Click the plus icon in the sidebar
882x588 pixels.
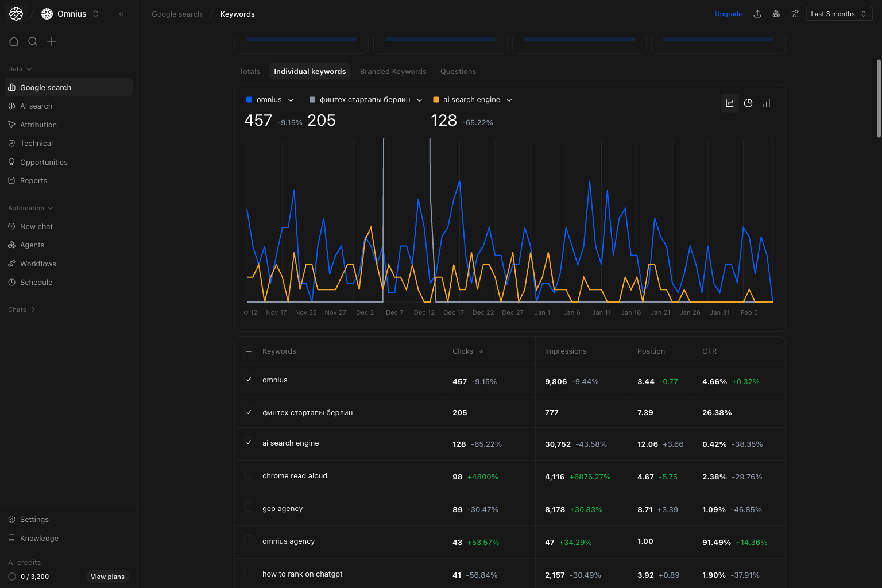coord(52,41)
